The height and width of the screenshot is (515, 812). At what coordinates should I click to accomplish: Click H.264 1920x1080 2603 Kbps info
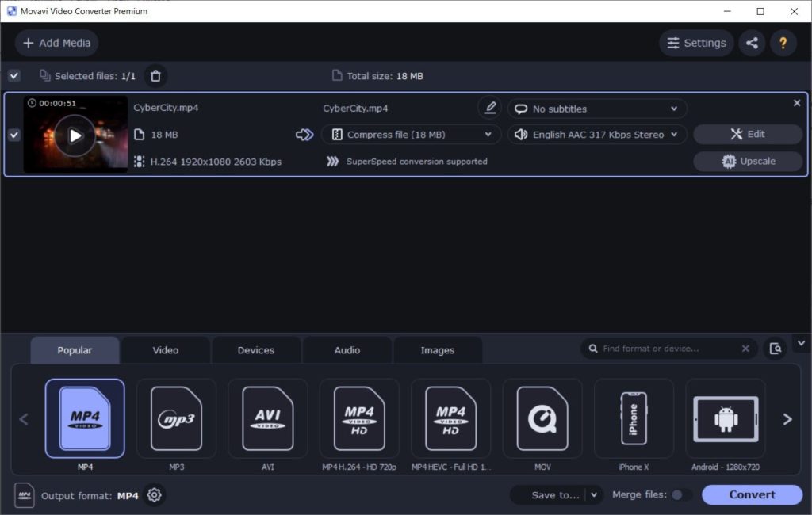[x=216, y=162]
